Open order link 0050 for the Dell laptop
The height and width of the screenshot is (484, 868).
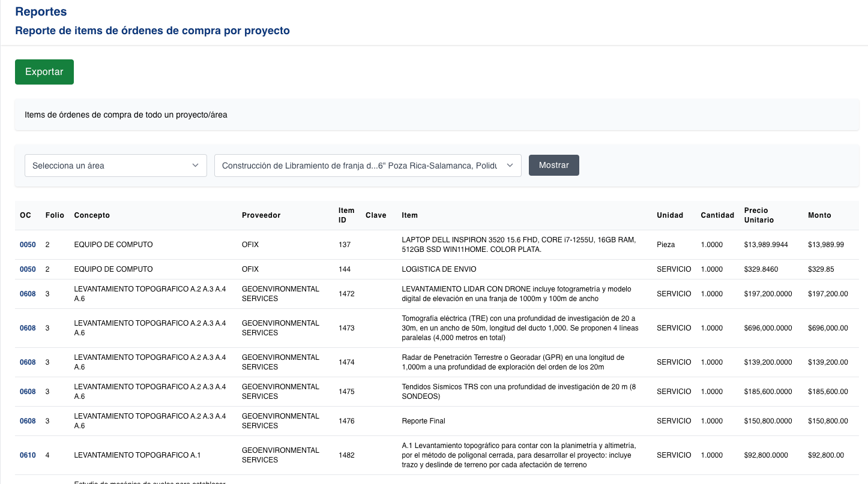(x=27, y=244)
